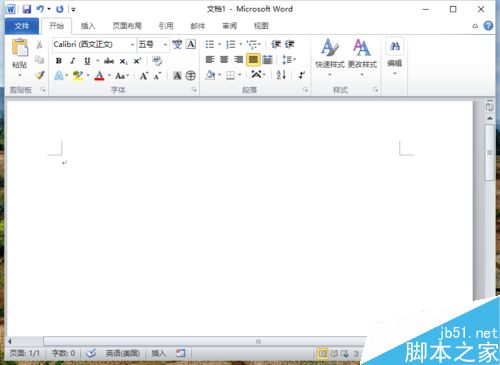Toggle Strikethrough formatting
This screenshot has width=500, height=365.
tap(109, 61)
